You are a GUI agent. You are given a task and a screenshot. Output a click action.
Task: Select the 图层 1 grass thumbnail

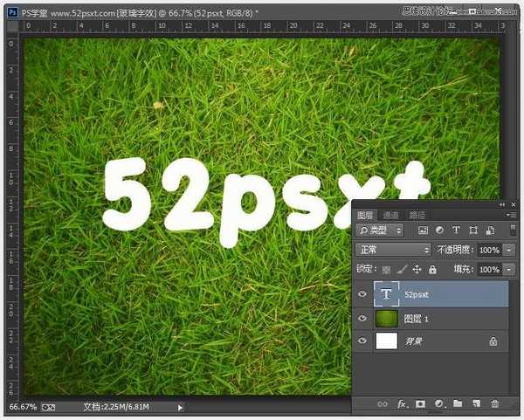pos(386,319)
